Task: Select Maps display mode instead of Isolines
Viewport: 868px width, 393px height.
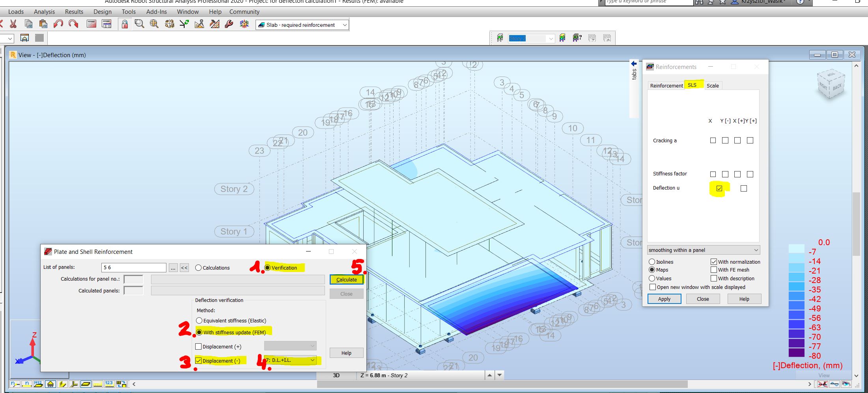Action: tap(652, 270)
